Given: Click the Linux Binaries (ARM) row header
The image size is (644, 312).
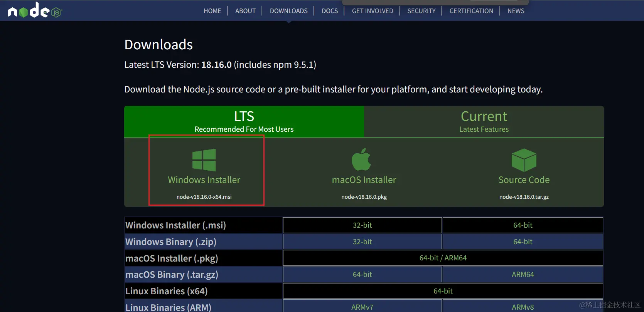Looking at the screenshot, I should click(203, 307).
